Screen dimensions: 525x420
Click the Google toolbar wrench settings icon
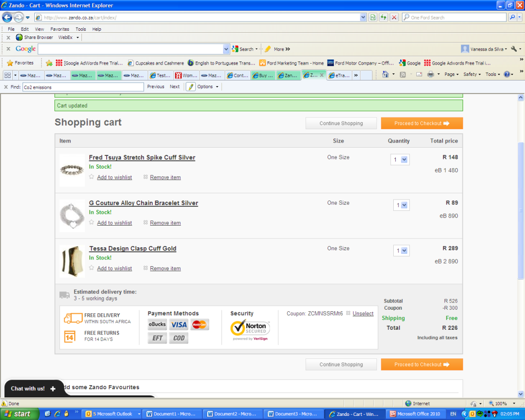click(x=514, y=49)
